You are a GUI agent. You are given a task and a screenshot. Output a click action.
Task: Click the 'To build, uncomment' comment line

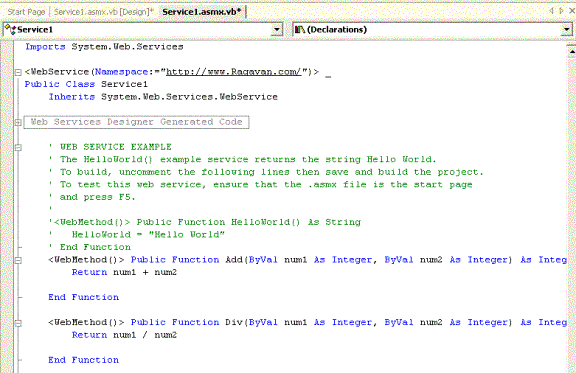point(266,172)
